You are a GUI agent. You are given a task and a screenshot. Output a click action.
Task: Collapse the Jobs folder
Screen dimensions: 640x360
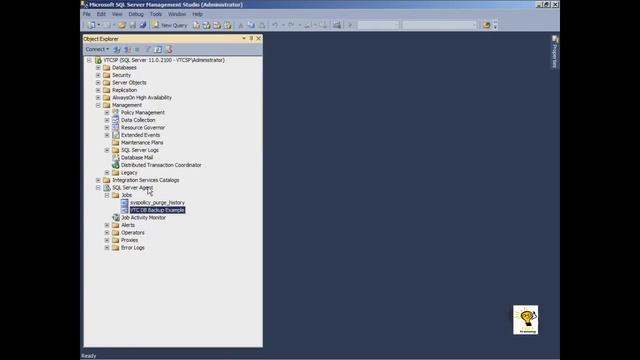[x=107, y=195]
